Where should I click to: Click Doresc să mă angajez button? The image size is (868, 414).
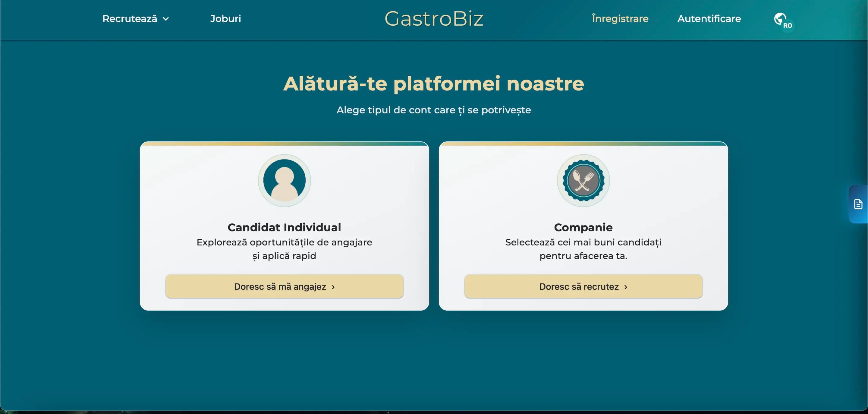(285, 286)
